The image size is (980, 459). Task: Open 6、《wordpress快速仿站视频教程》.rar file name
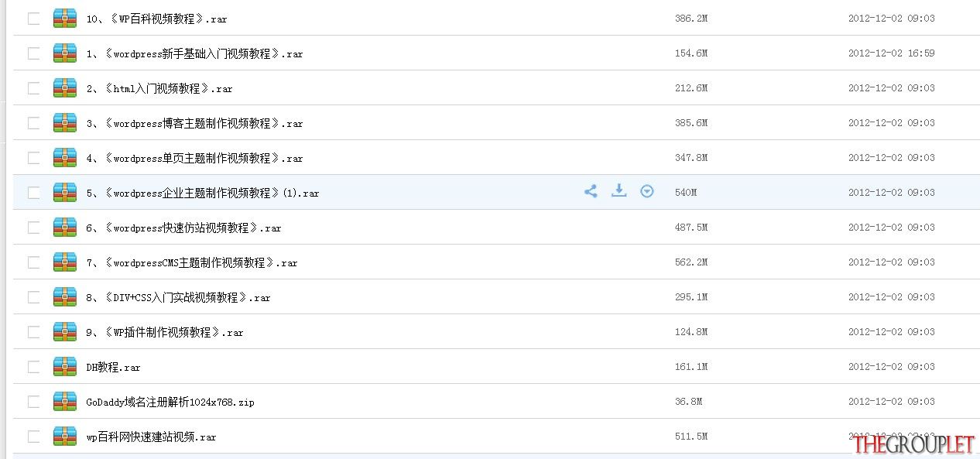pos(184,228)
